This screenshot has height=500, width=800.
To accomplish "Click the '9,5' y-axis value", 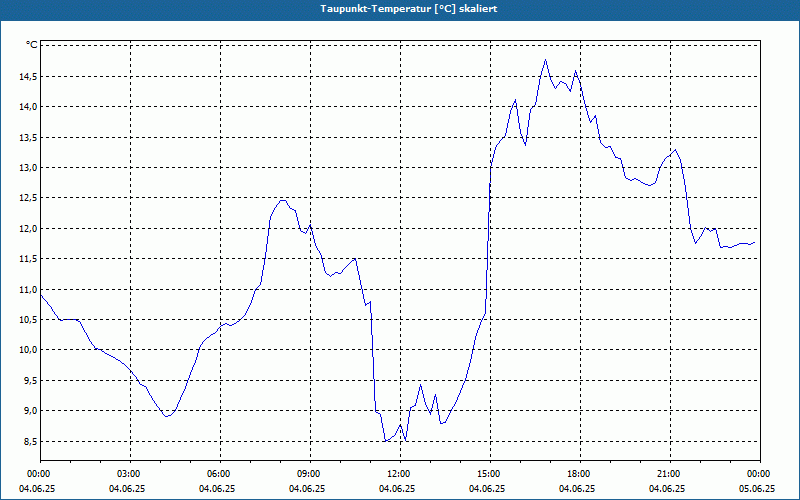I will pyautogui.click(x=30, y=380).
